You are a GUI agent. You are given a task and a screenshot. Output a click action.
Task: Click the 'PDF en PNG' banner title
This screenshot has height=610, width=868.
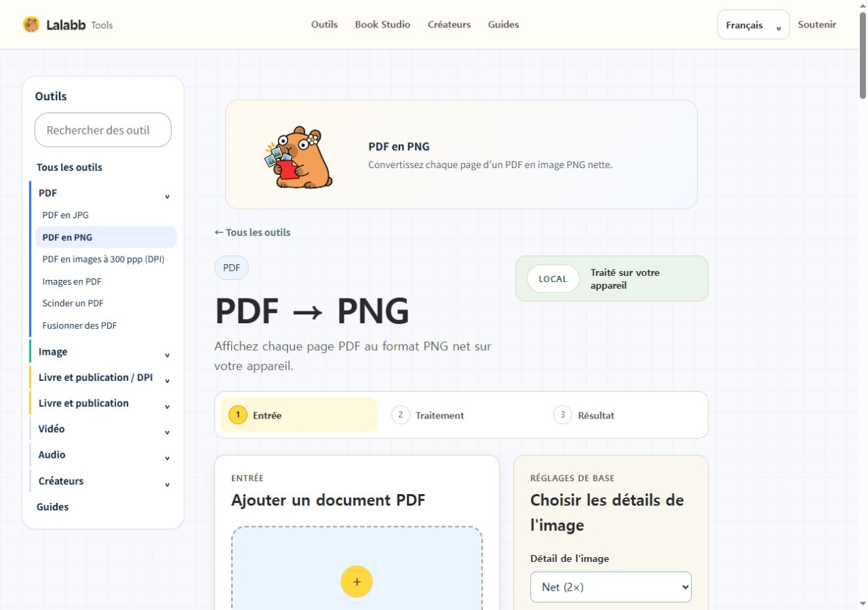point(399,147)
